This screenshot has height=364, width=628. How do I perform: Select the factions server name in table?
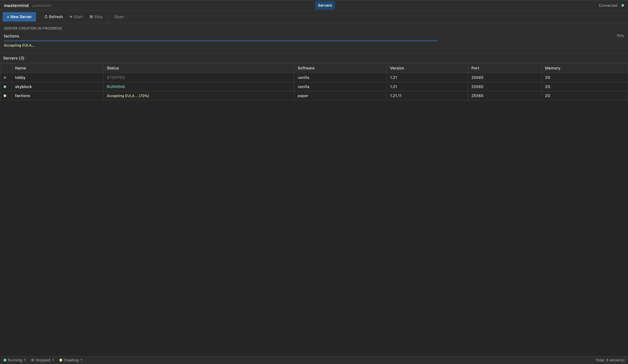pos(22,96)
